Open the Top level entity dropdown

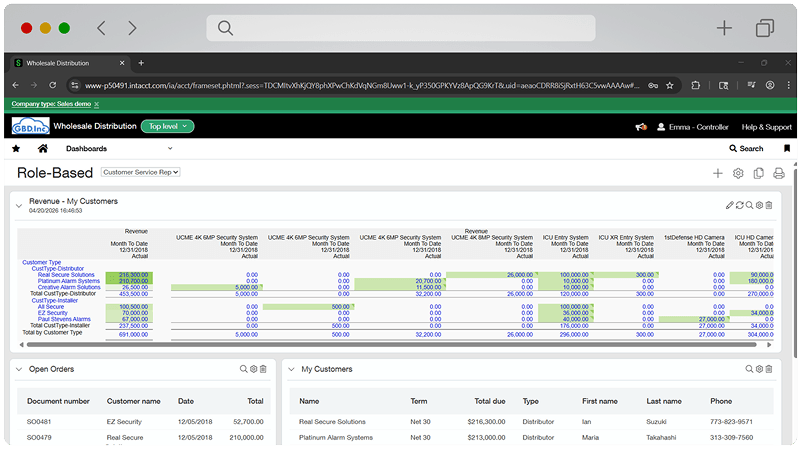coord(167,126)
